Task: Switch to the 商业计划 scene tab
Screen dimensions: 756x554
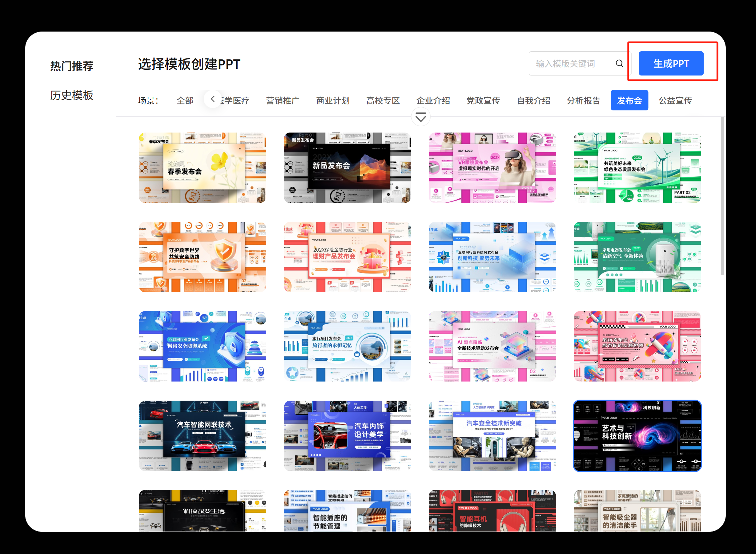Action: click(x=333, y=100)
